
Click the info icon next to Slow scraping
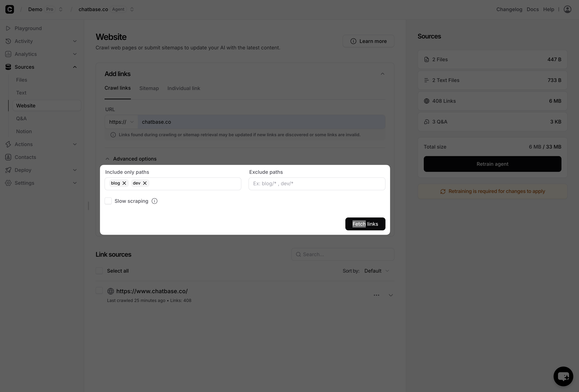pos(155,201)
